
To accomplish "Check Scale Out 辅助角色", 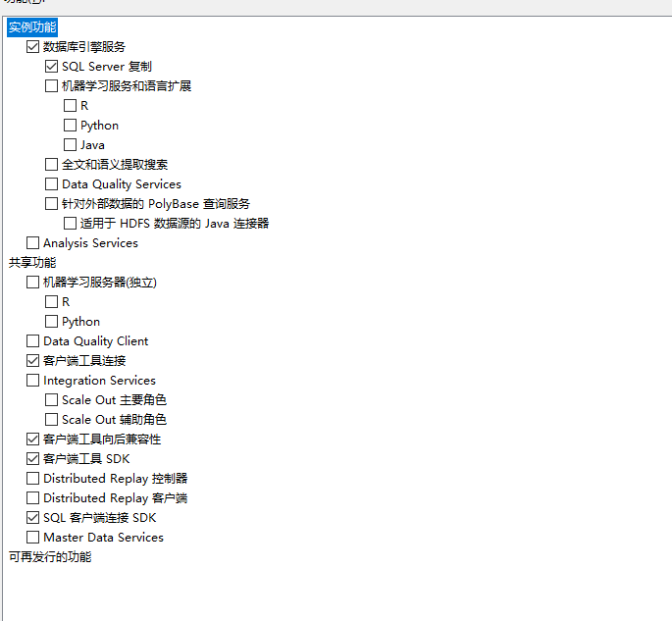I will click(51, 420).
